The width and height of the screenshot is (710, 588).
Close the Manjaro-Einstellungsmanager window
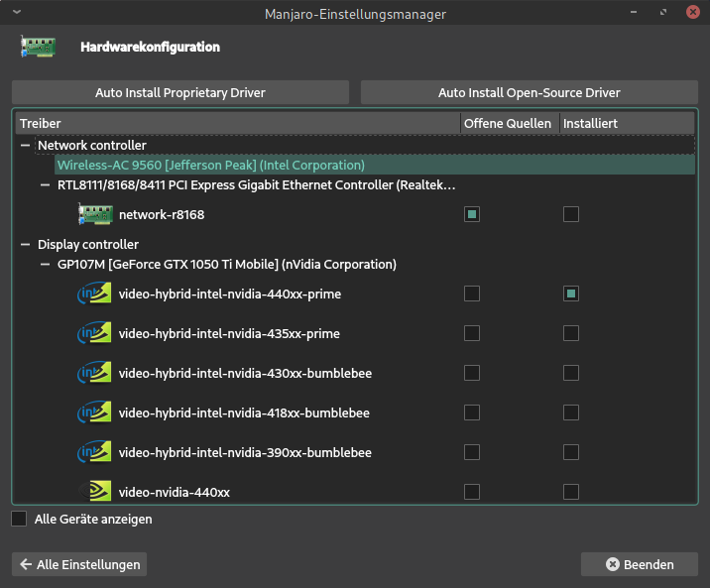click(x=693, y=12)
